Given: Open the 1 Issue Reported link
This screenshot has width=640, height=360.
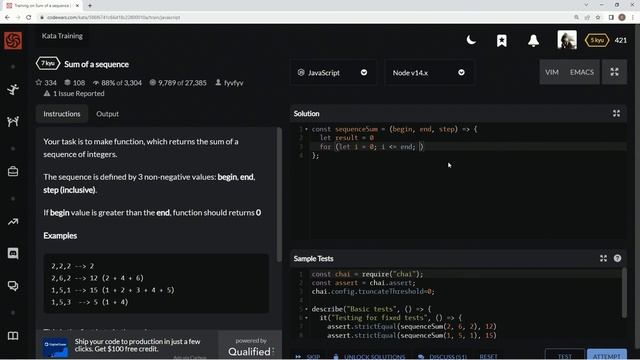Looking at the screenshot, I should tap(74, 93).
